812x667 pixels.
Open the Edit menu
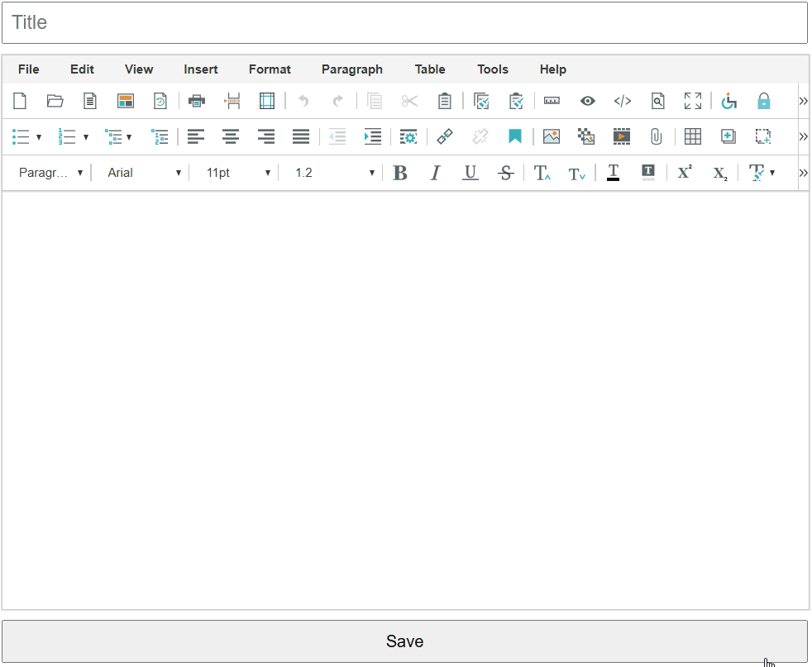pyautogui.click(x=82, y=69)
